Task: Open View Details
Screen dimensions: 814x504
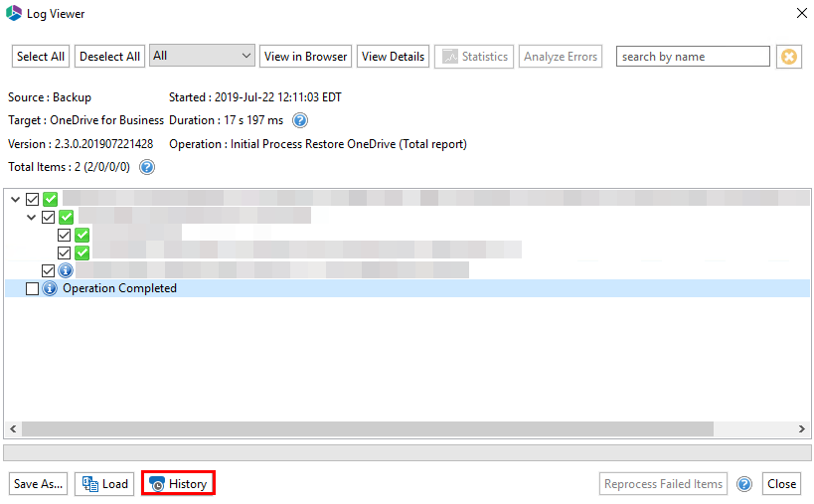Action: pos(393,56)
